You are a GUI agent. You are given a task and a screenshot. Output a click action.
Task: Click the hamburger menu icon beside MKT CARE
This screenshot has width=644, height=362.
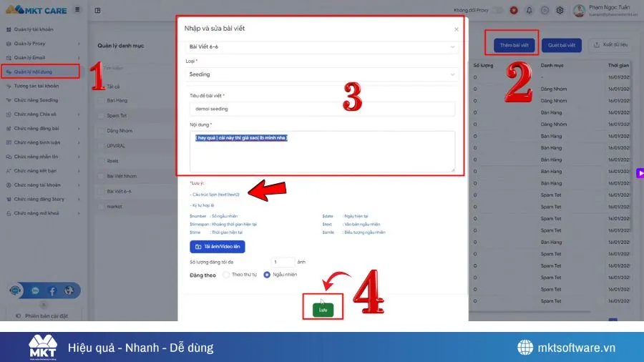coord(77,9)
